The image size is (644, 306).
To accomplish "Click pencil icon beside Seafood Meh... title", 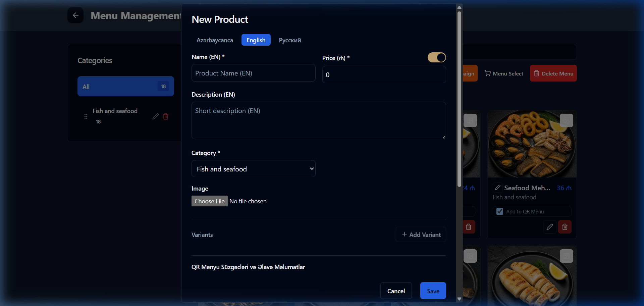I will [498, 188].
